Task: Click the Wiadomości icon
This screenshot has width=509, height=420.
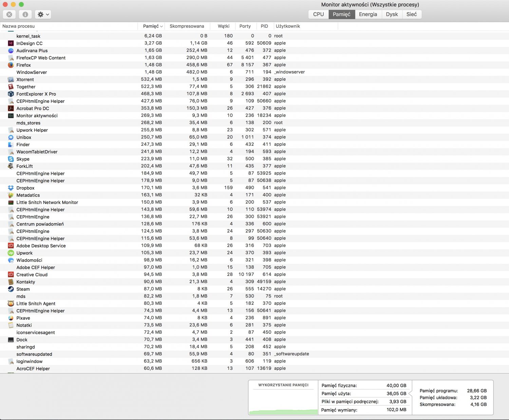Action: pos(11,260)
